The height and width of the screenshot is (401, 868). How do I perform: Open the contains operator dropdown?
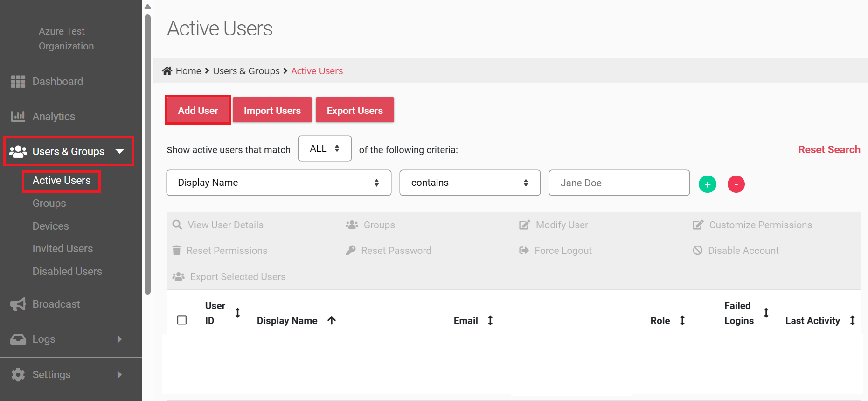click(x=470, y=183)
